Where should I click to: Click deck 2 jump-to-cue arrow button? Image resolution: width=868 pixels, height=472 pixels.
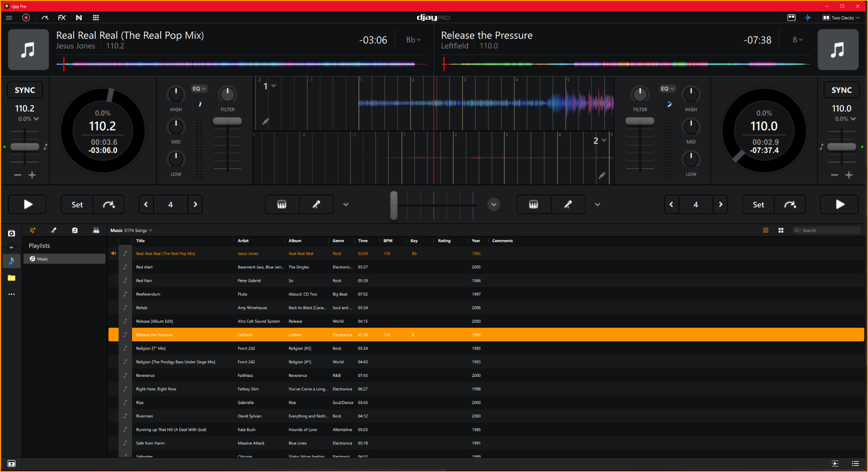[790, 204]
